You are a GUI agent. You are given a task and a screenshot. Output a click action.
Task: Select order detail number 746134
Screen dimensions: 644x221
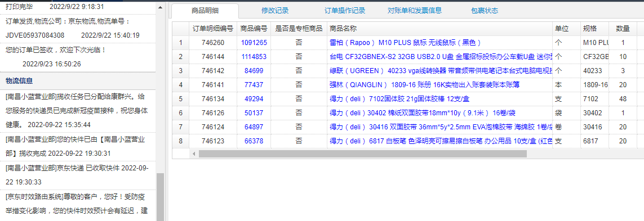coord(213,99)
